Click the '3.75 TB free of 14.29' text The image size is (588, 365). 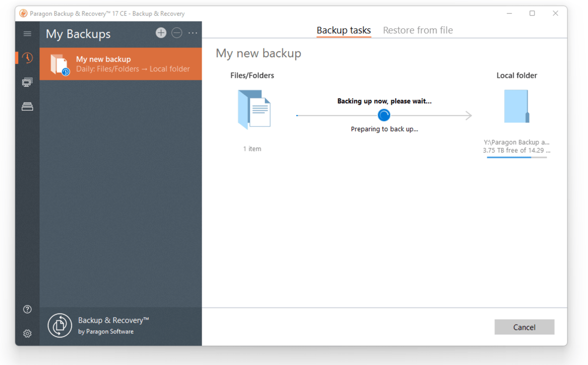coord(516,150)
